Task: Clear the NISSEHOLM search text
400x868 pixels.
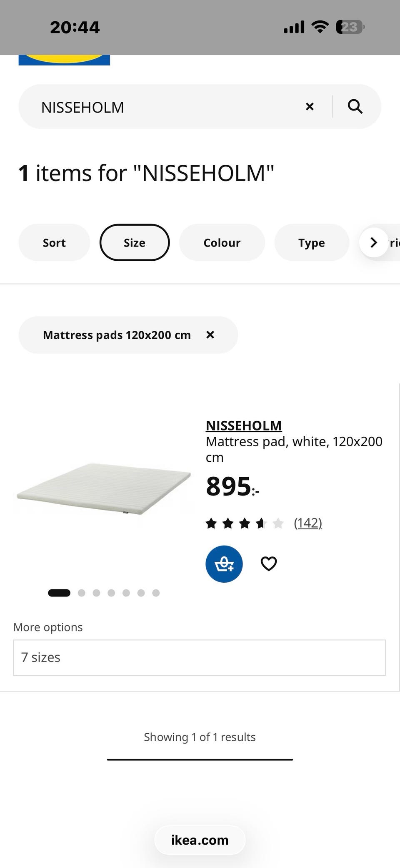Action: click(x=310, y=107)
